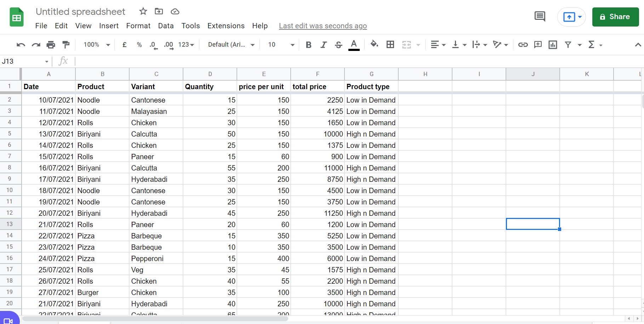Click the horizontal scrollbar
Screen dimensions: 644x324
(155, 319)
